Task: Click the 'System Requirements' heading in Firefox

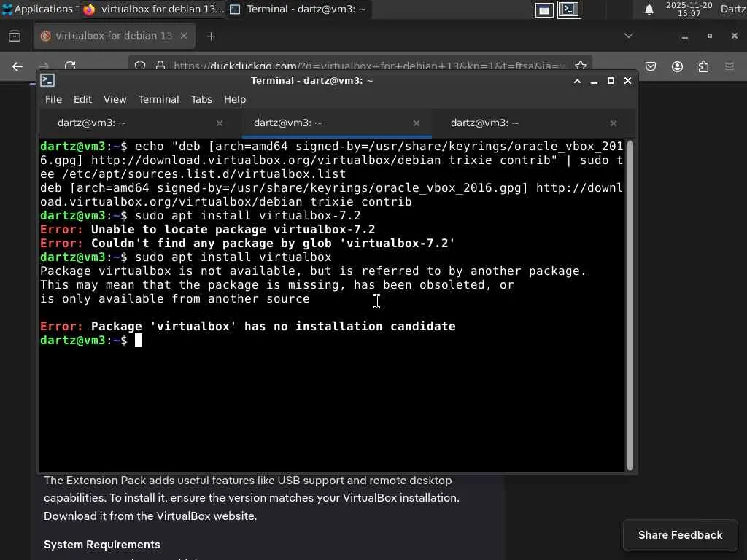Action: (x=102, y=544)
